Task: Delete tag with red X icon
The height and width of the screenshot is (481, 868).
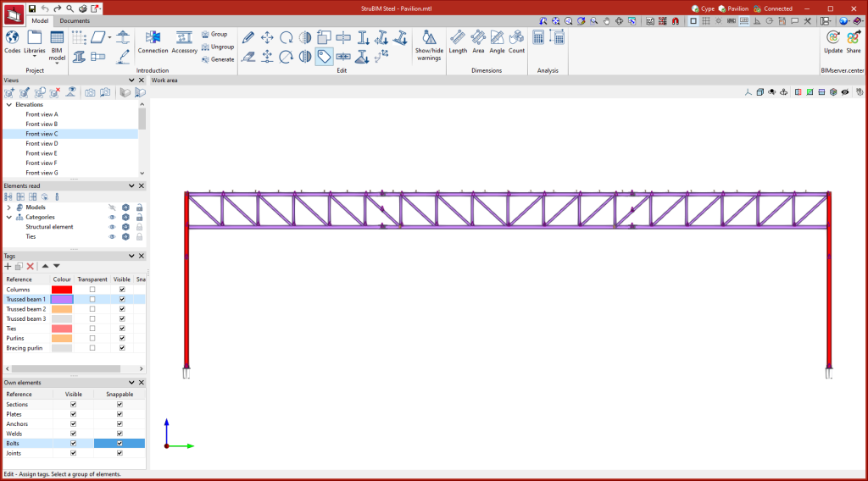Action: coord(31,266)
